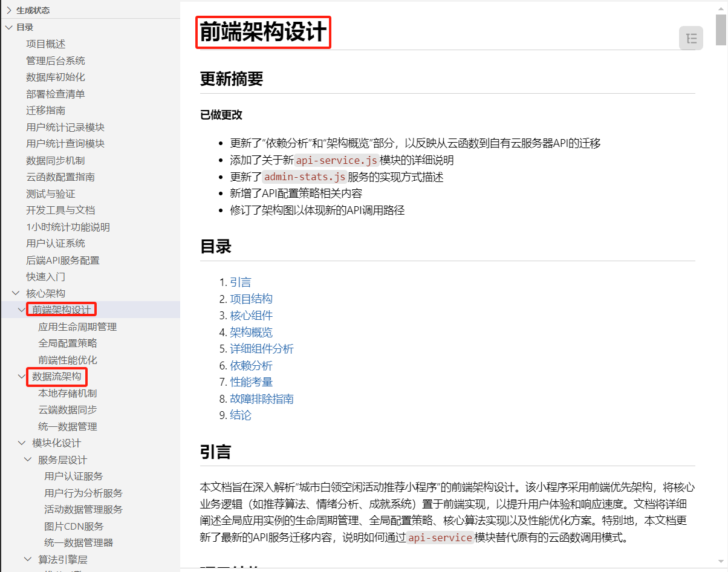
Task: Expand the 生成状态 section
Action: point(9,10)
